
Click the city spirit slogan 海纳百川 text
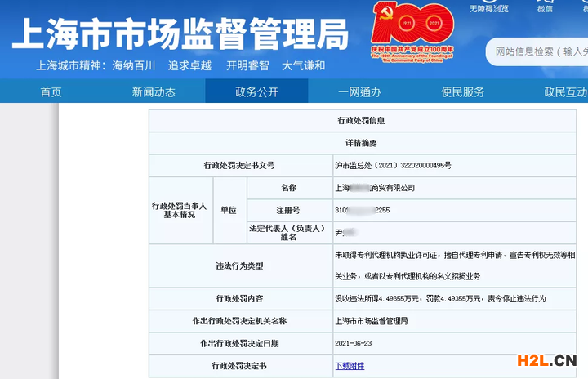point(136,66)
